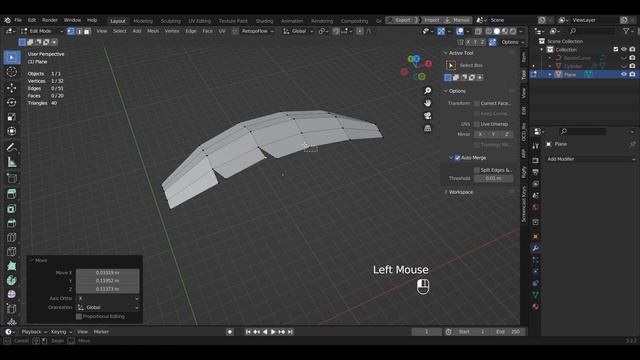Select the Move tool

12,88
